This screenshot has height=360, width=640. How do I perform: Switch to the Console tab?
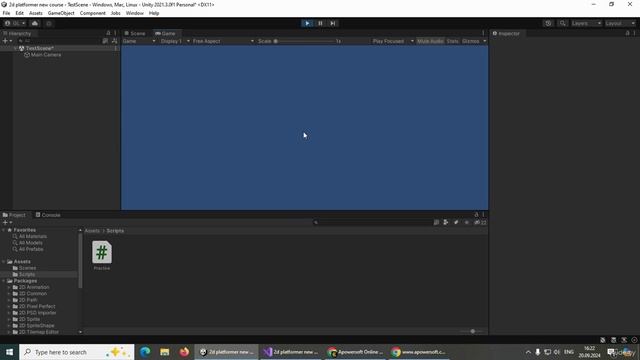48,215
